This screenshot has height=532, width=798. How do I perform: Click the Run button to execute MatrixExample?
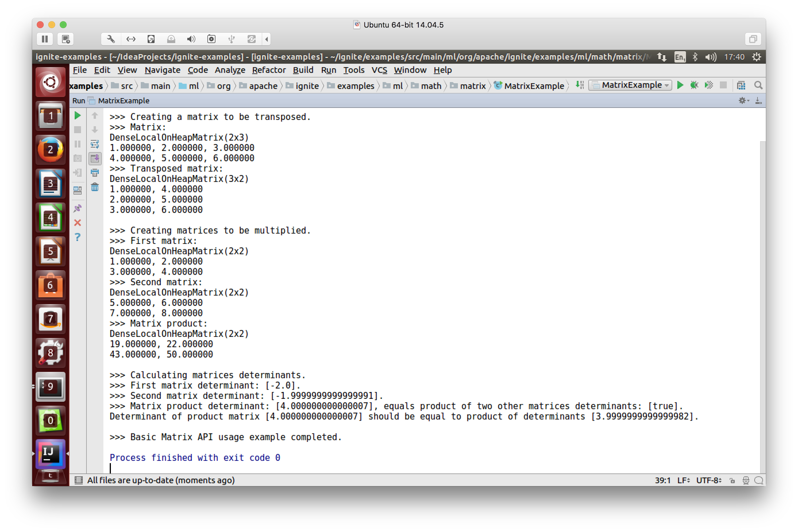tap(682, 85)
